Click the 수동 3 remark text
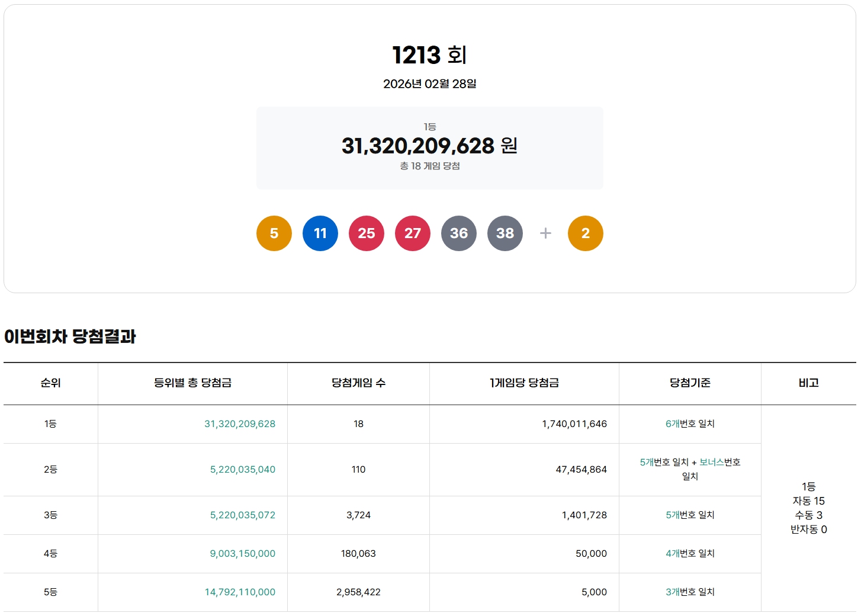 pyautogui.click(x=809, y=515)
